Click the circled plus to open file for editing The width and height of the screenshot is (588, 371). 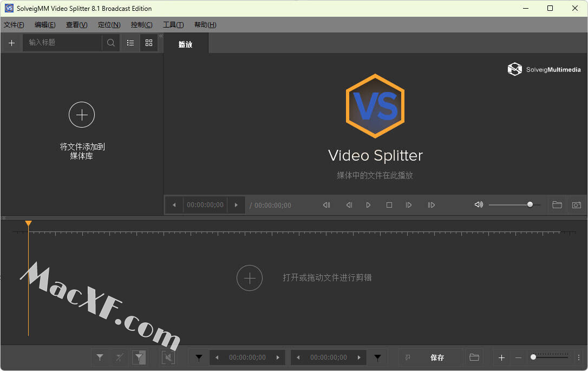point(250,278)
